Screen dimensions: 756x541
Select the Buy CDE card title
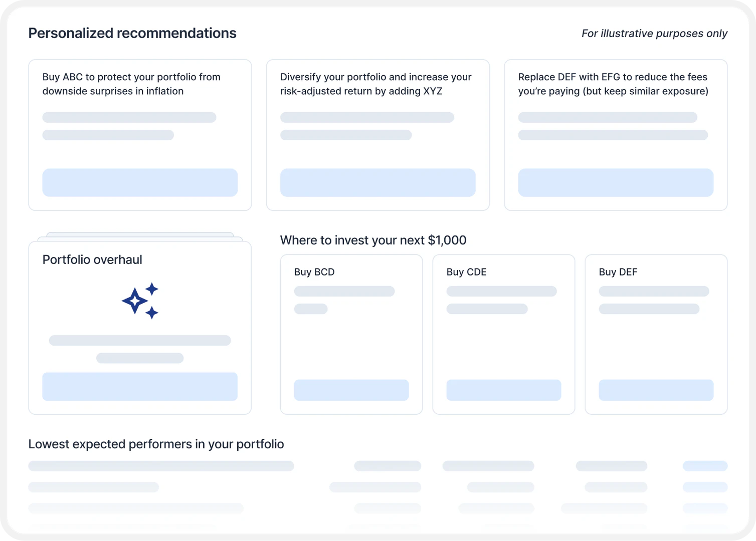pyautogui.click(x=466, y=272)
